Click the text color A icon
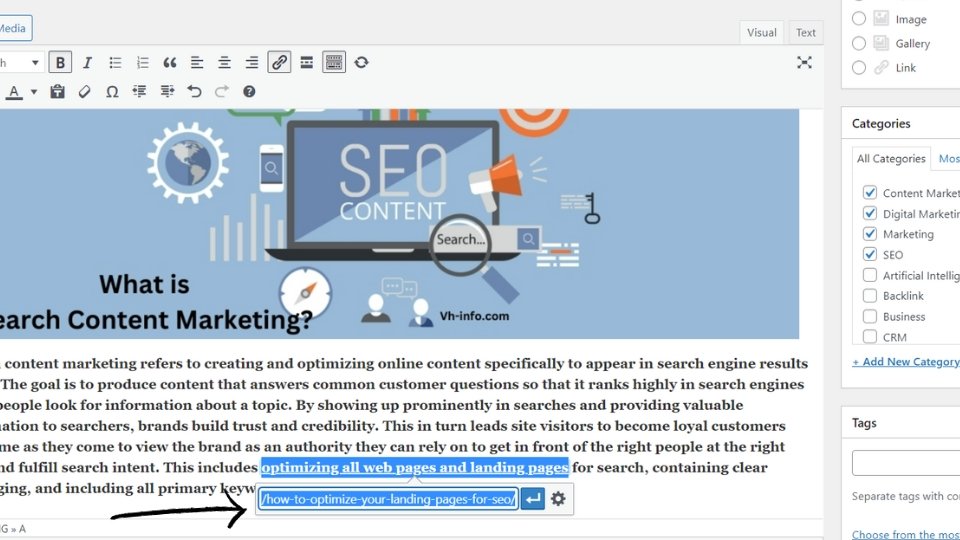Screen dimensions: 960x540 click(14, 92)
